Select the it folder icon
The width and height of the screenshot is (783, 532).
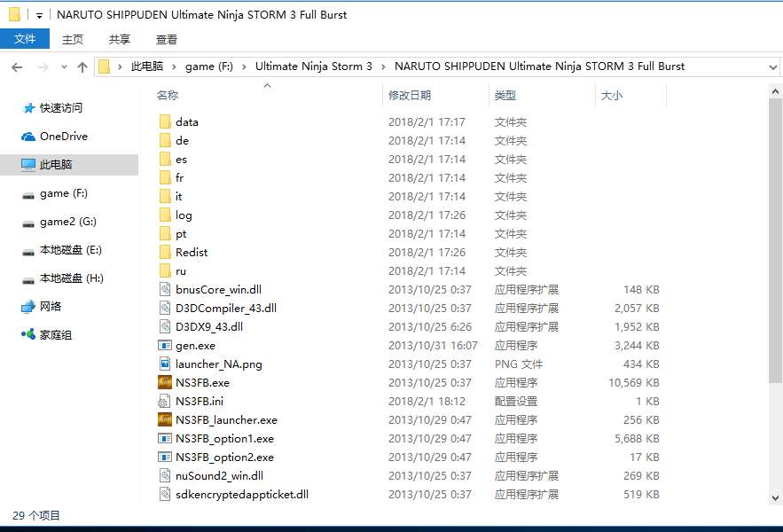pyautogui.click(x=165, y=196)
